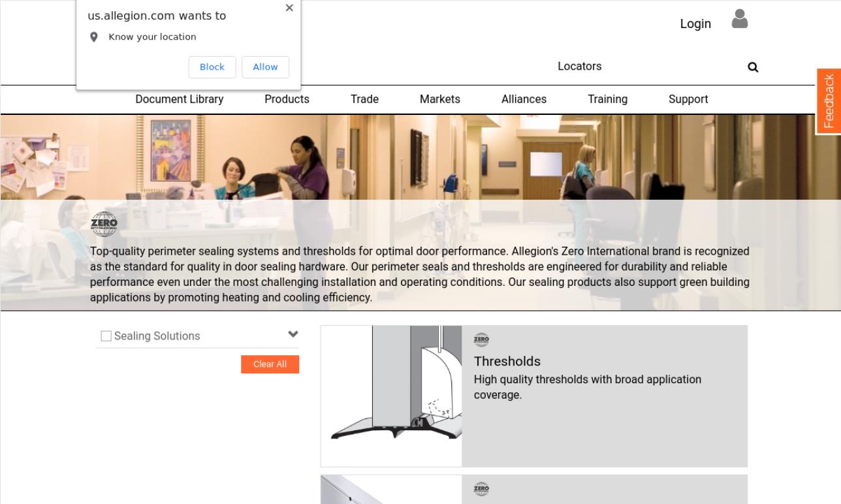Select Markets in the navigation bar
Screen dimensions: 841x504
439,99
